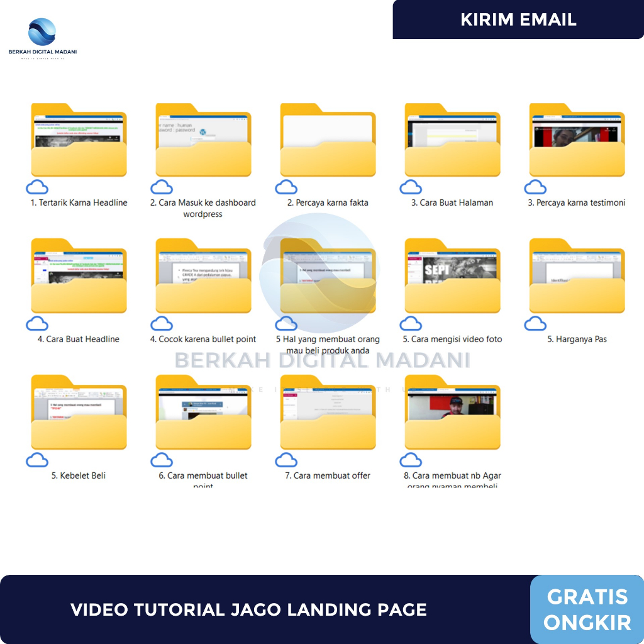The width and height of the screenshot is (644, 644).
Task: Select the cloud icon under Percaya karna testimoni
Action: 535,187
